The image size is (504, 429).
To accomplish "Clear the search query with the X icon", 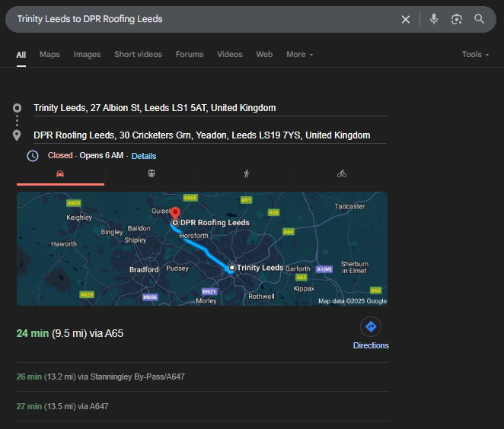I will click(x=406, y=19).
